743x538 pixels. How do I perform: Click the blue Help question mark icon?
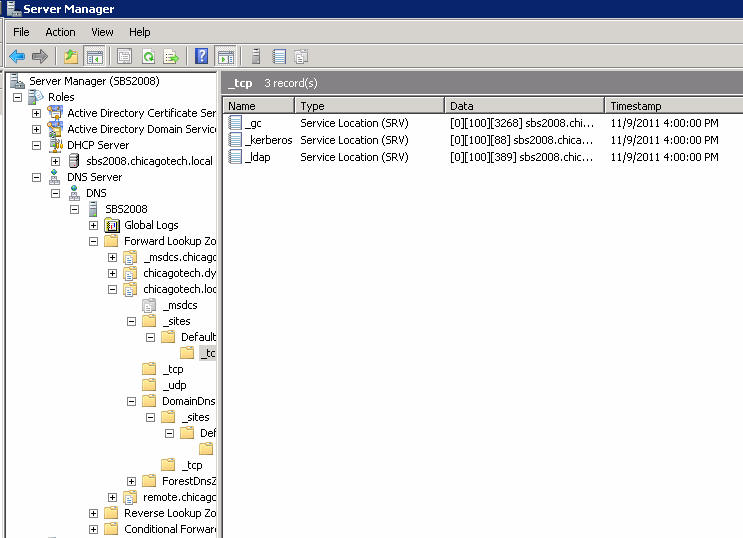tap(201, 56)
